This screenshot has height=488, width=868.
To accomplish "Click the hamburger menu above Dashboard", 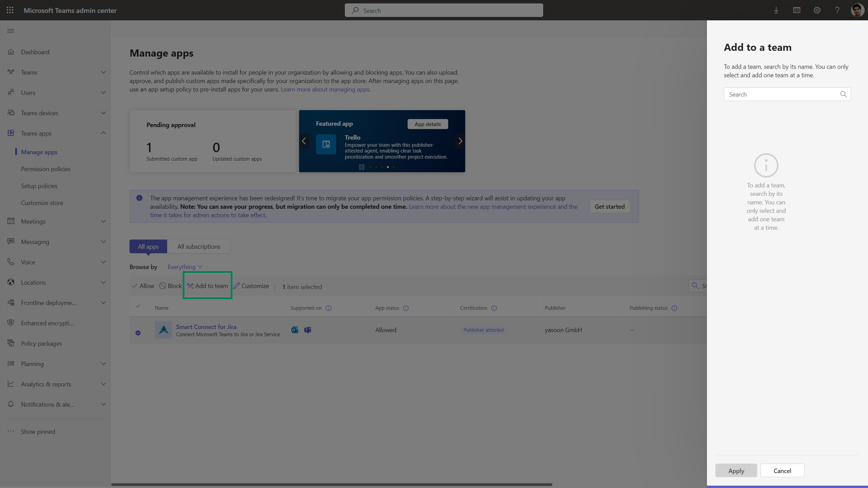I will click(11, 31).
